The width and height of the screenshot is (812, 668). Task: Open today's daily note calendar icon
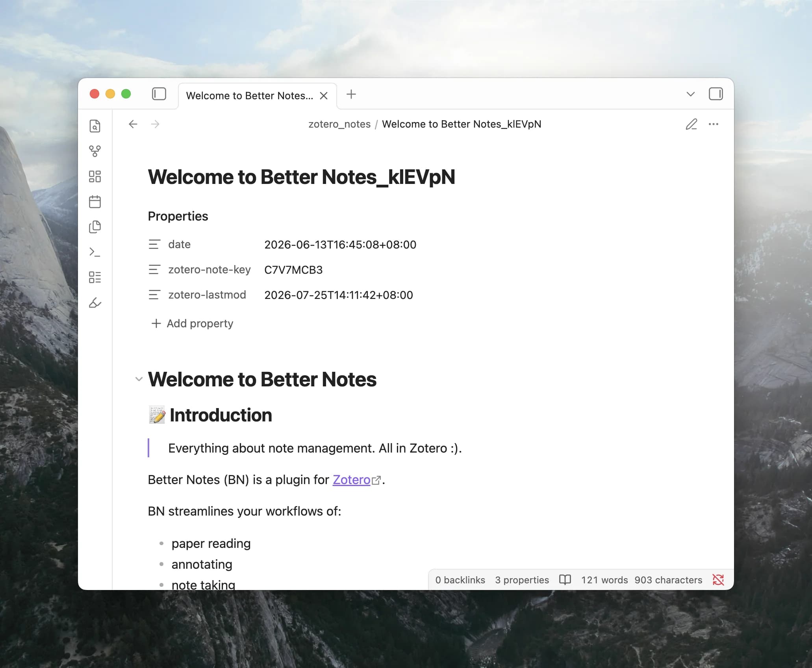(95, 202)
